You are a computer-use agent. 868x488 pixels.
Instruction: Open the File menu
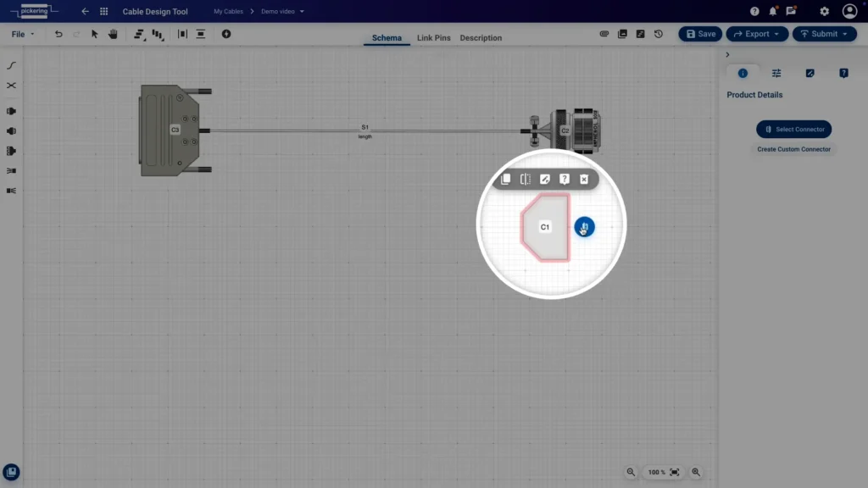pyautogui.click(x=23, y=34)
